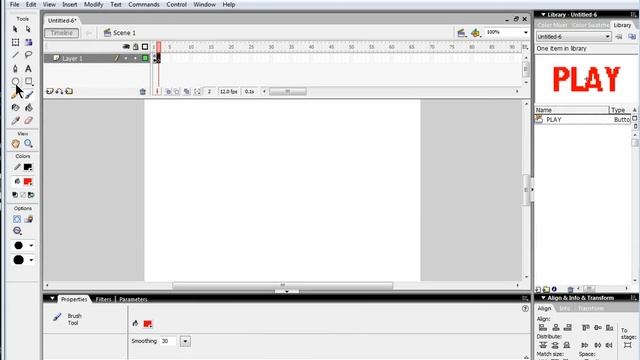The width and height of the screenshot is (640, 360).
Task: Click the Smoothing value input field
Action: tap(169, 341)
